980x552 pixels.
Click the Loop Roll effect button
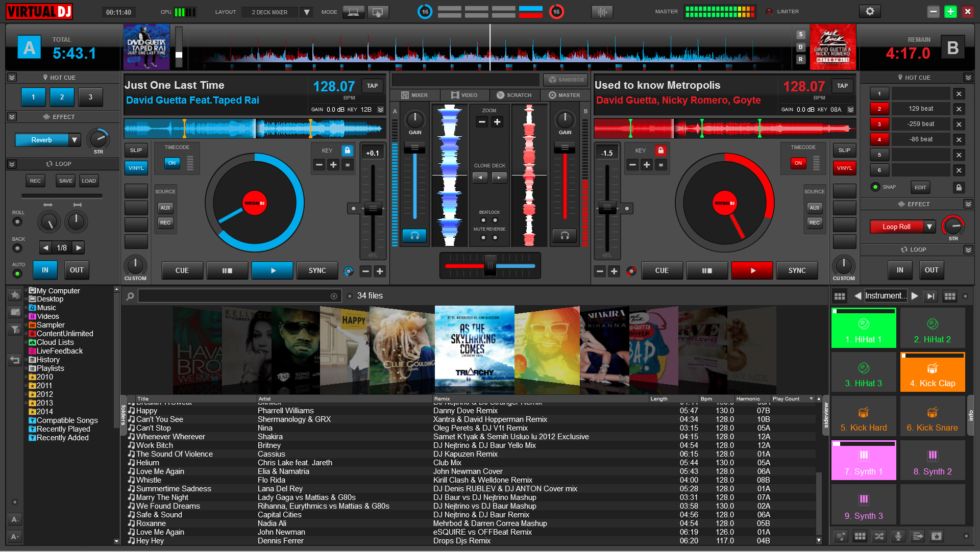pyautogui.click(x=895, y=227)
